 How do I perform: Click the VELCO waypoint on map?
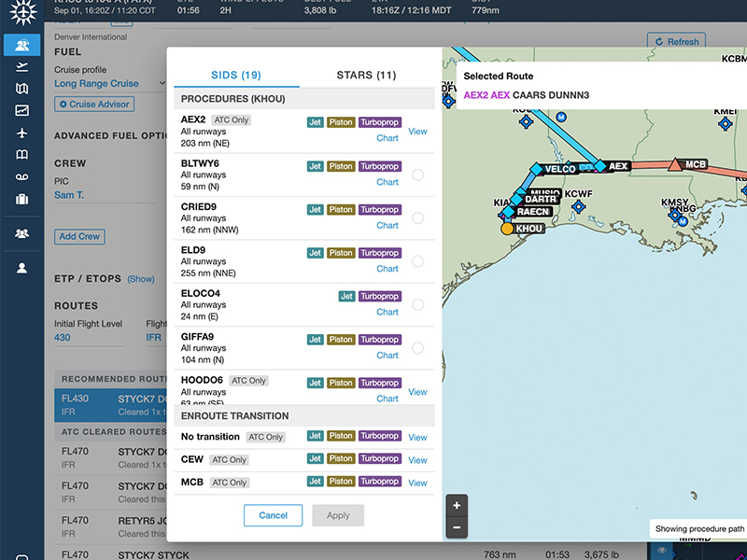coord(536,169)
